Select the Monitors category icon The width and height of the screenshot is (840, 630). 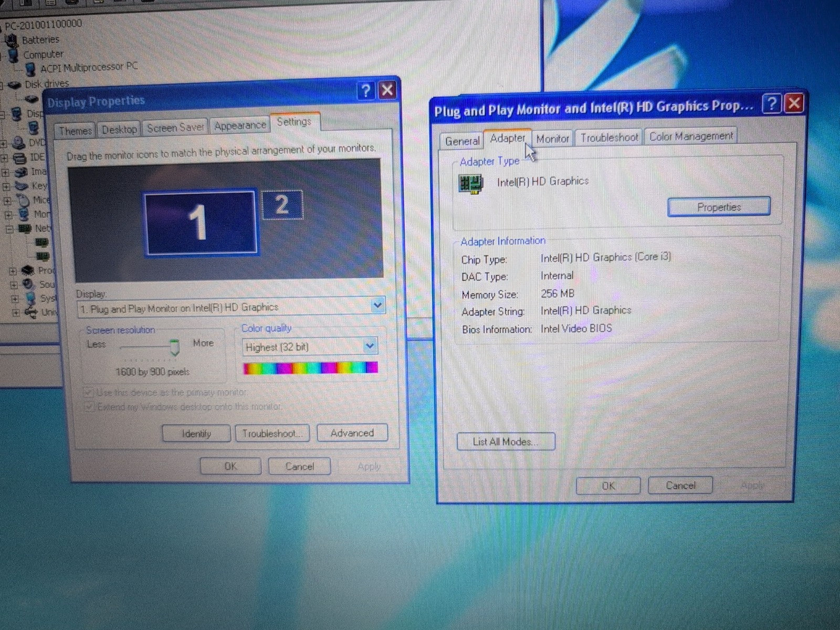tap(24, 214)
